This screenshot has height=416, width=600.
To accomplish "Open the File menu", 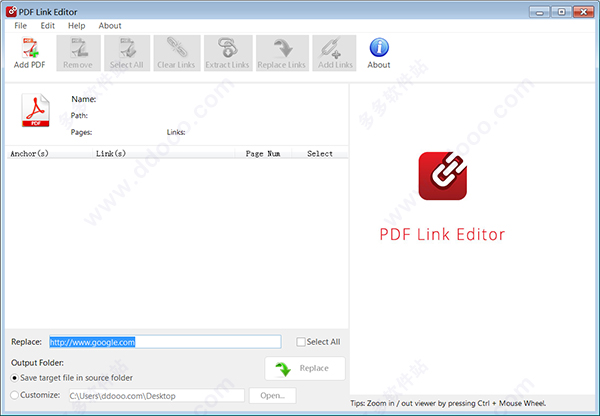I will (x=21, y=26).
